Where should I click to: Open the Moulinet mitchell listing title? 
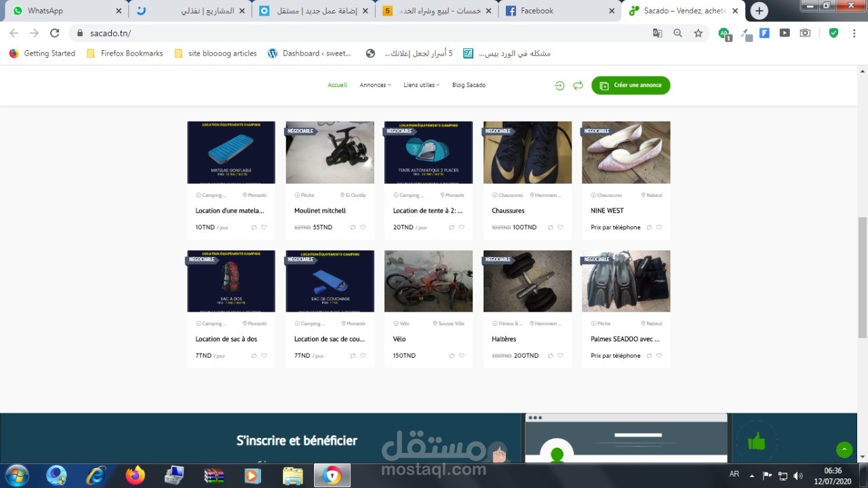(320, 210)
